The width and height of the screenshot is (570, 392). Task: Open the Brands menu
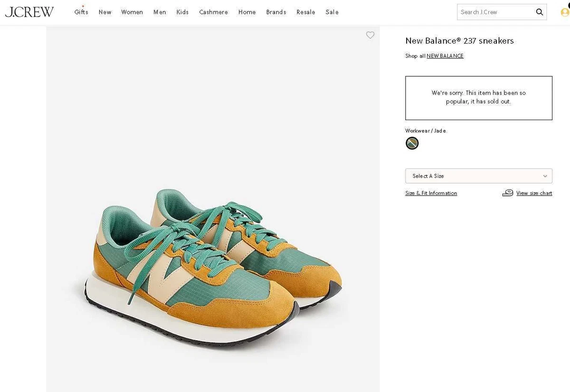[276, 12]
